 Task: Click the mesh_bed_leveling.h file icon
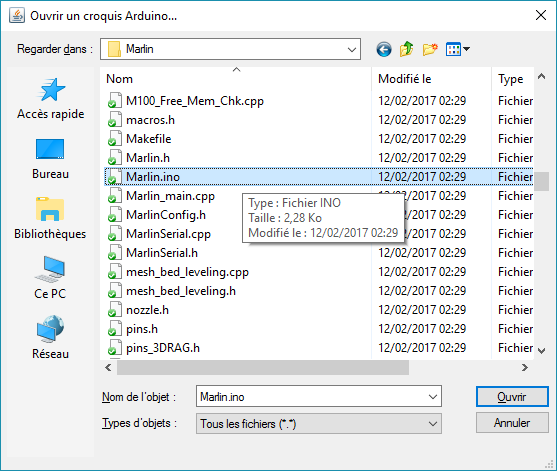pyautogui.click(x=114, y=291)
